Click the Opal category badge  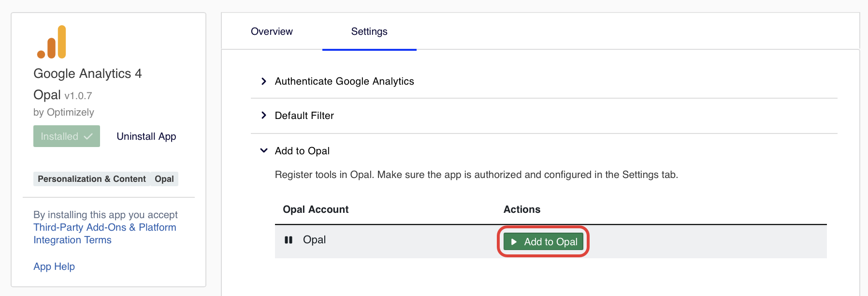164,178
